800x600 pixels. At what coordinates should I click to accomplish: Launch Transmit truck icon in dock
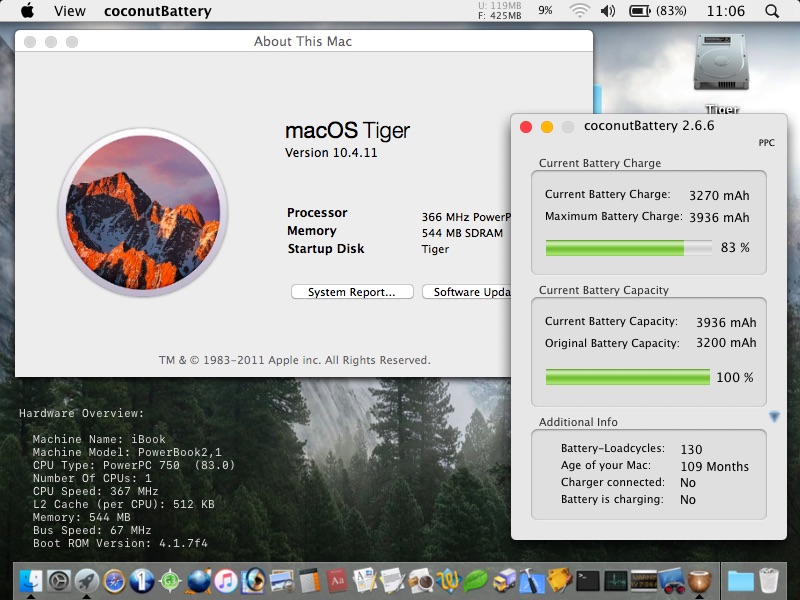tap(504, 581)
